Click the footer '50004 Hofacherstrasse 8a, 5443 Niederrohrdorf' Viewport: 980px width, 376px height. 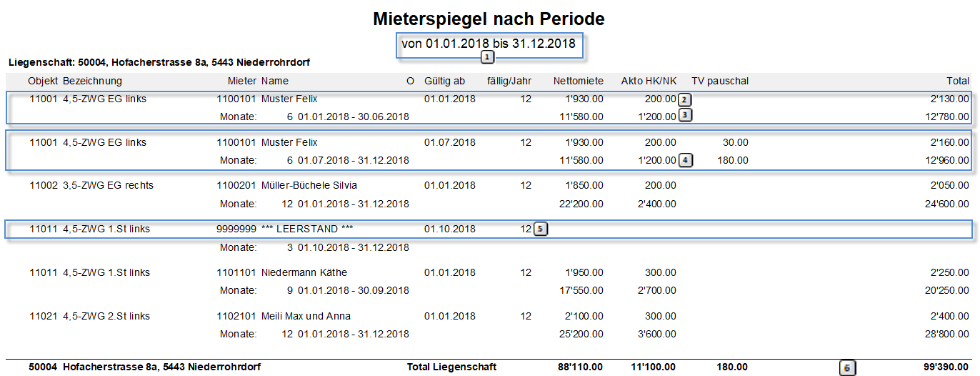click(x=144, y=367)
